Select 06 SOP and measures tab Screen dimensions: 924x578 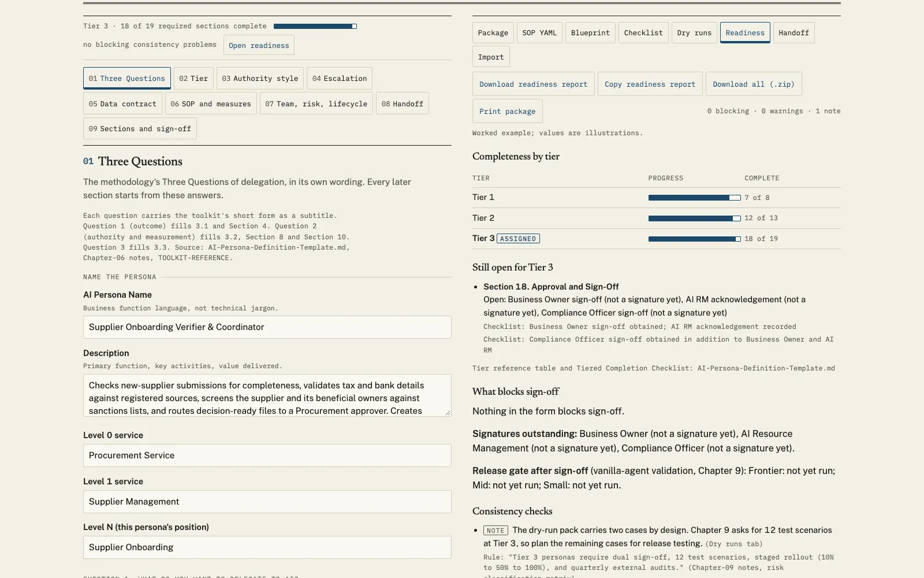point(211,104)
